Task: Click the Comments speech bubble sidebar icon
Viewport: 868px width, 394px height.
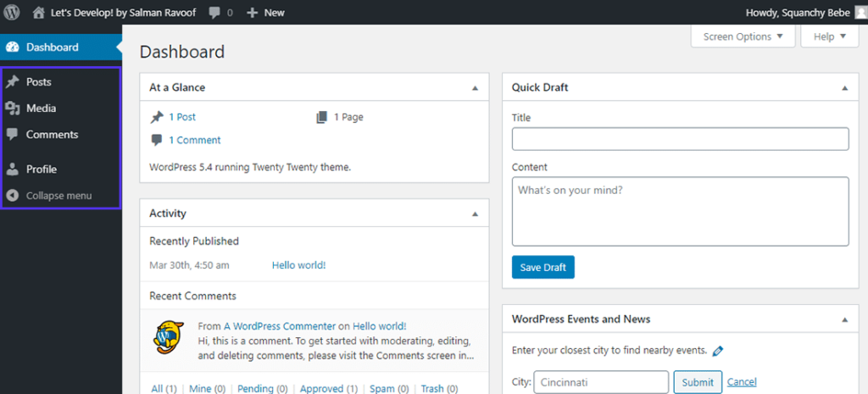Action: point(12,135)
